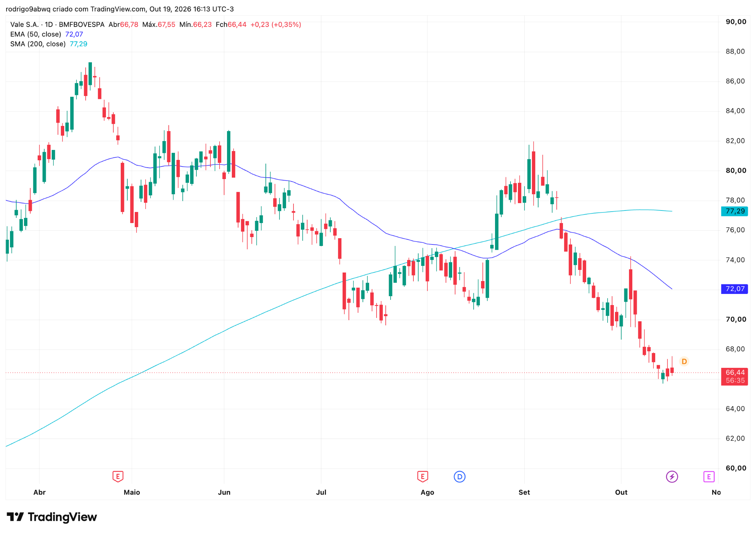The image size is (756, 534).
Task: Click the 77,29 SMA price label on axis
Action: tap(735, 211)
